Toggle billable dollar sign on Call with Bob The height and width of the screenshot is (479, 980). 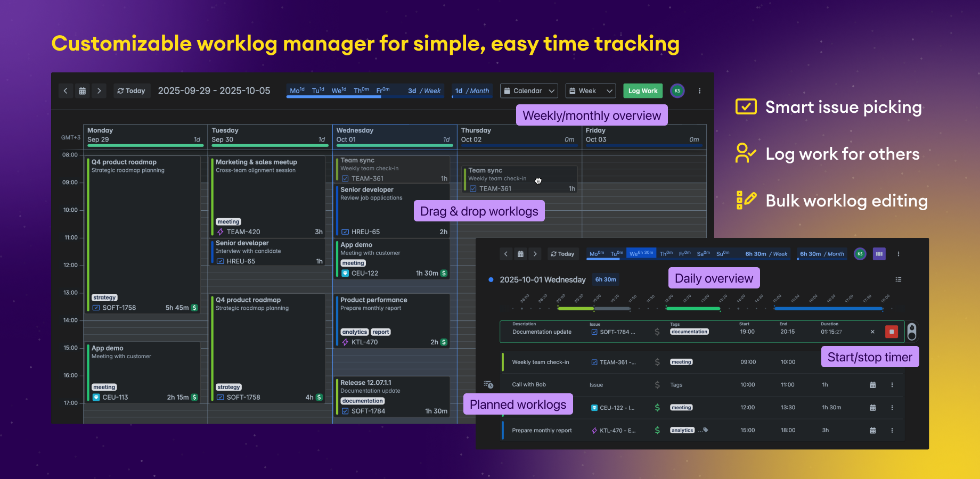click(x=657, y=385)
